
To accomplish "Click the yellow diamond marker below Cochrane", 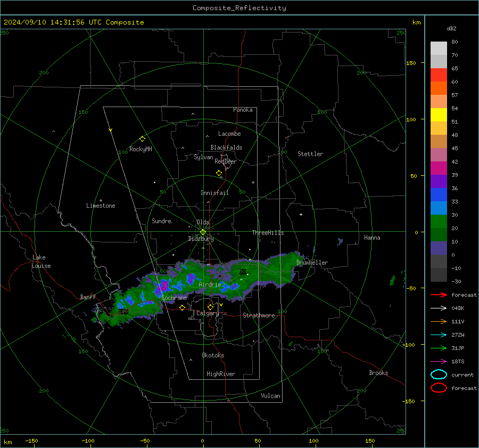I will [x=183, y=308].
